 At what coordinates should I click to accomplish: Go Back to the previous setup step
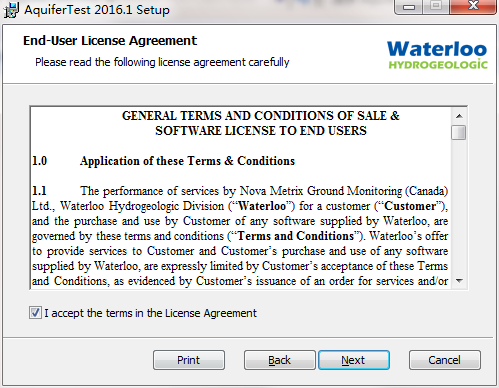[x=280, y=360]
